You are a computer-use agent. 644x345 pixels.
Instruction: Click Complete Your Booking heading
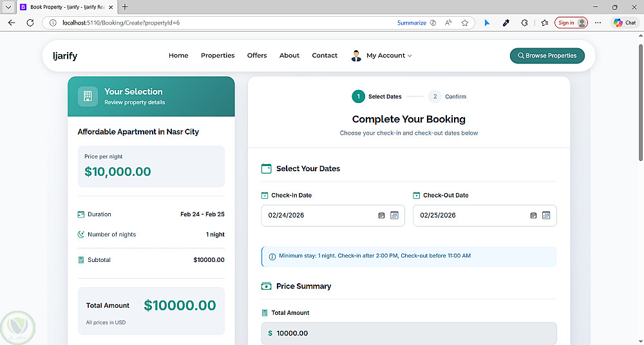click(409, 119)
